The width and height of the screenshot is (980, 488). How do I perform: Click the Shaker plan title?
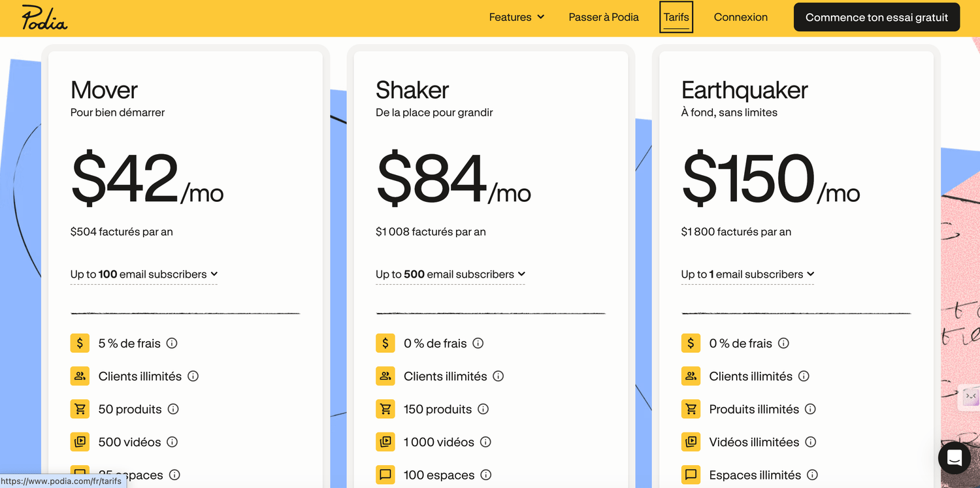[x=412, y=90]
